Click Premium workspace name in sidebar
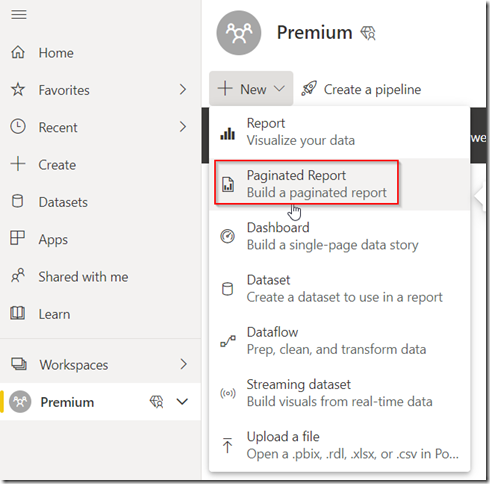This screenshot has width=490, height=484. (x=67, y=402)
